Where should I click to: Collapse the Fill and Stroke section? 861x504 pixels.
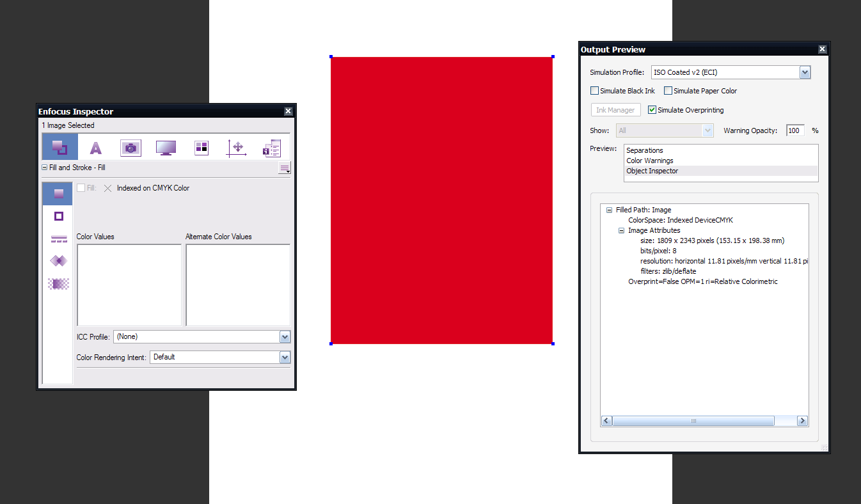(45, 168)
